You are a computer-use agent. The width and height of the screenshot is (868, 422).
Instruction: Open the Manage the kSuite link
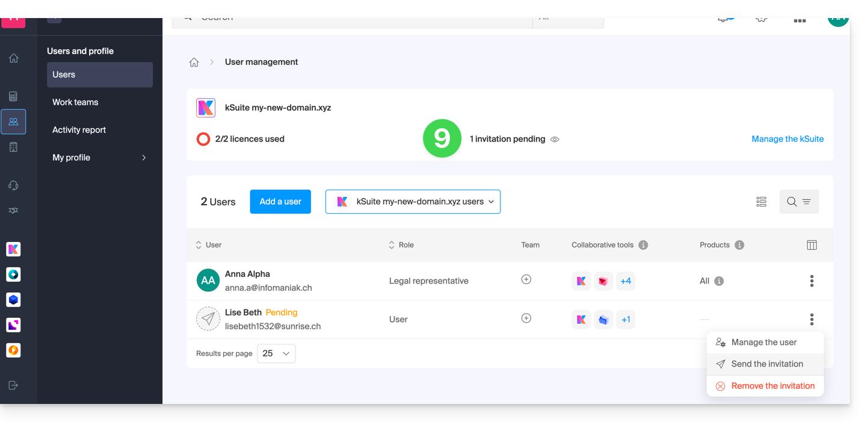point(787,139)
